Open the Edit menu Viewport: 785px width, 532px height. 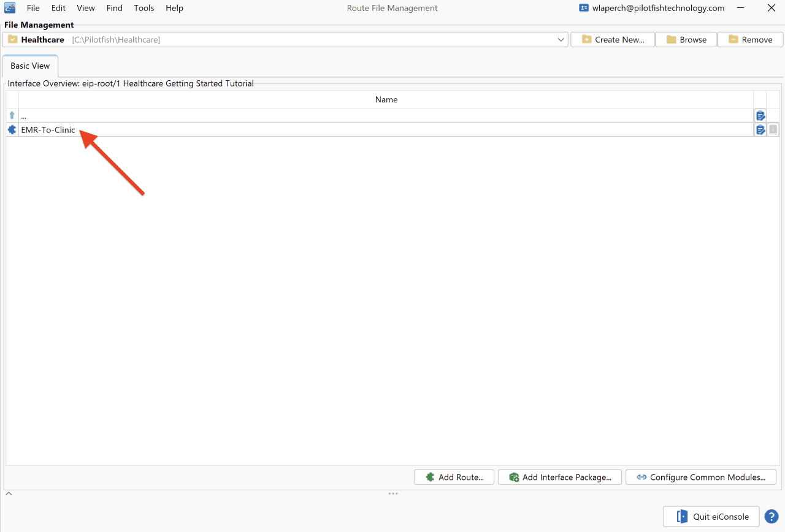[58, 8]
